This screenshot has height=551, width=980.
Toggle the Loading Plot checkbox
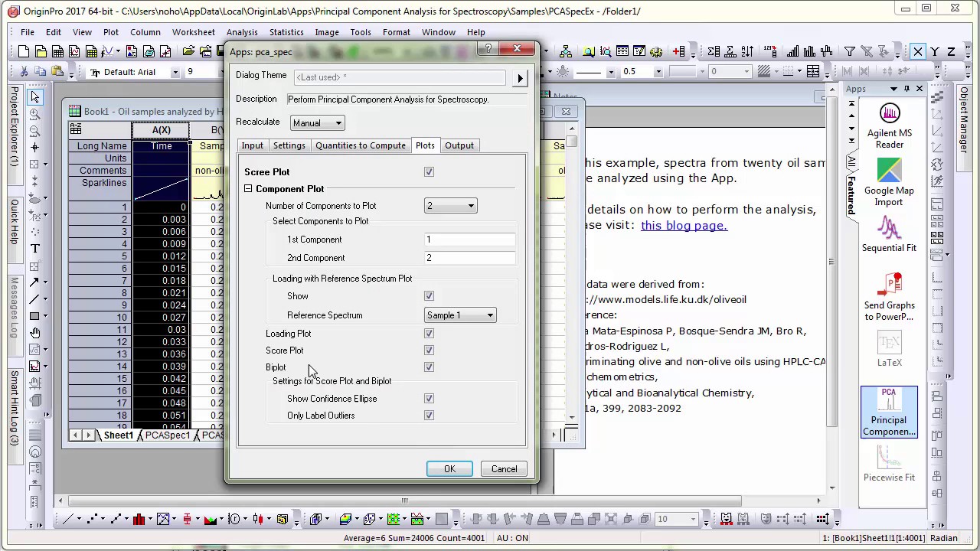coord(429,334)
